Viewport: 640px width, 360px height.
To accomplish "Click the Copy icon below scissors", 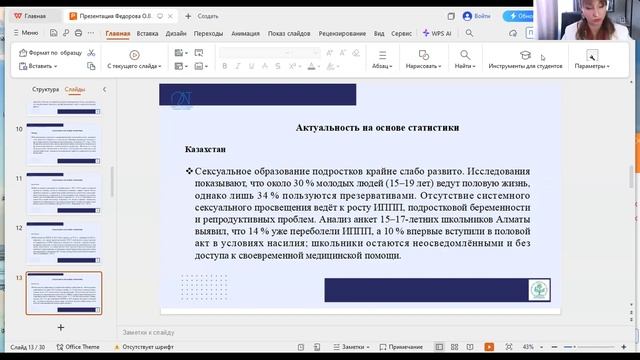I will 91,66.
